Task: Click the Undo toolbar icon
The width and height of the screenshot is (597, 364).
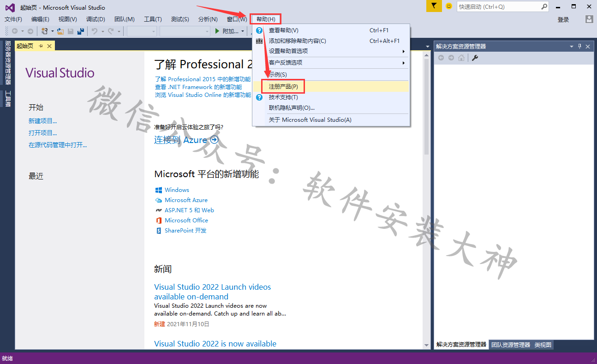Action: click(x=94, y=31)
